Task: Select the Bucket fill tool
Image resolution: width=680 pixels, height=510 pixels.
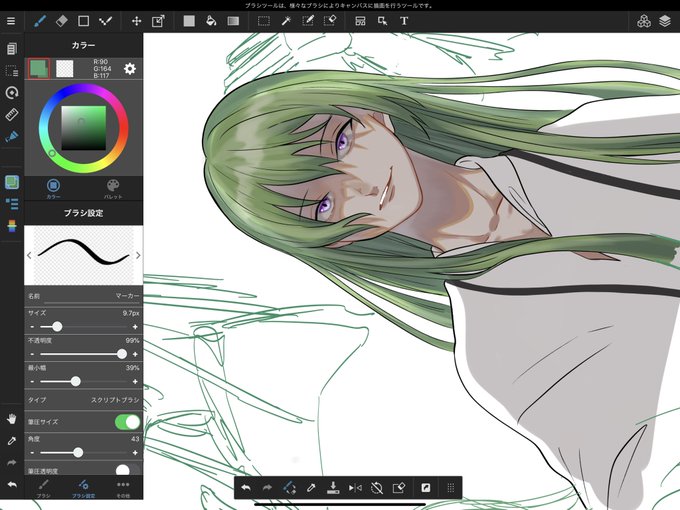Action: click(211, 21)
